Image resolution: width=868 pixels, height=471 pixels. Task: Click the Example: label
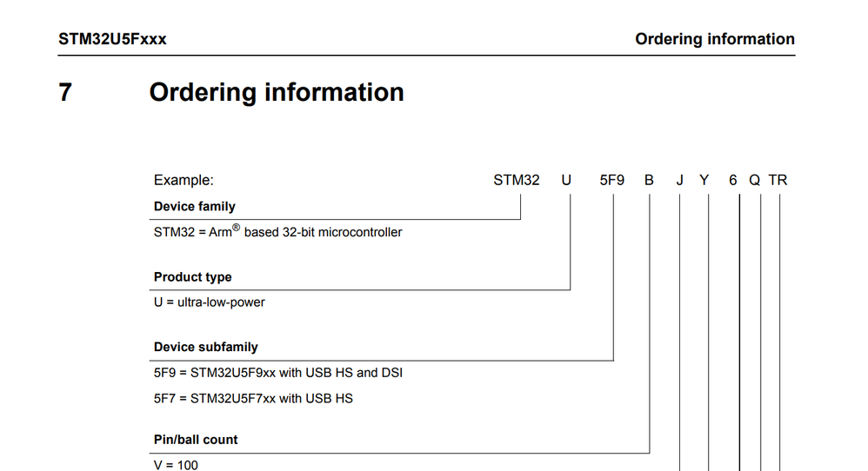tap(184, 180)
